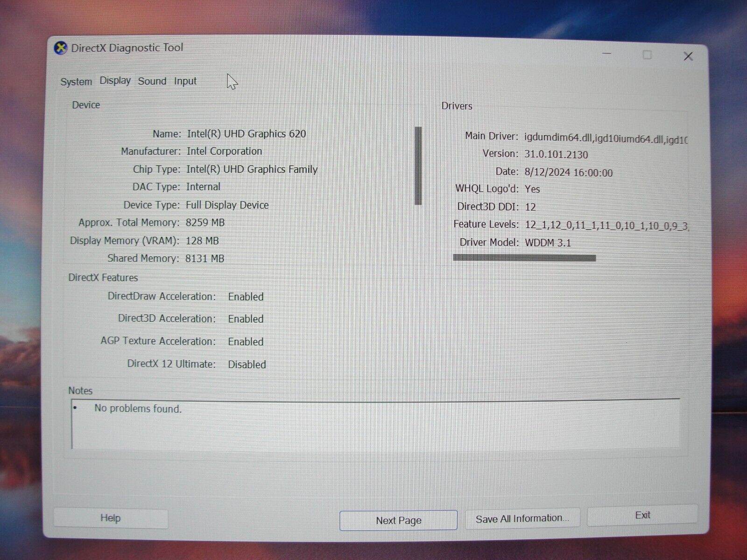Click the DirectX Diagnostic Tool logo icon
The width and height of the screenshot is (747, 560).
[60, 47]
